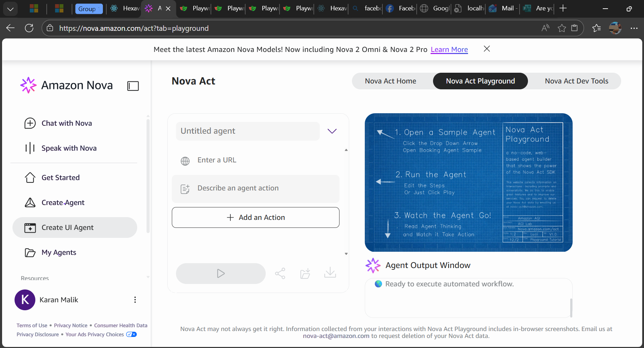This screenshot has width=644, height=348.
Task: Click the Resources section heading
Action: [x=35, y=278]
